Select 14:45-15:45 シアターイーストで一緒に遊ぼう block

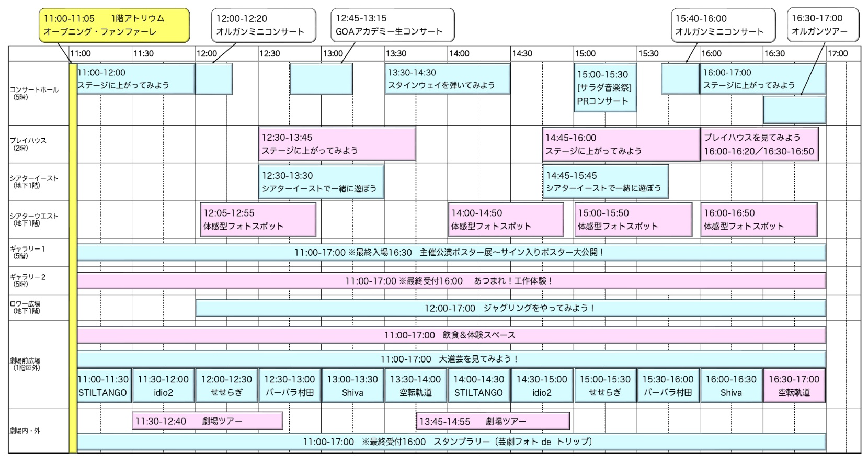click(606, 182)
